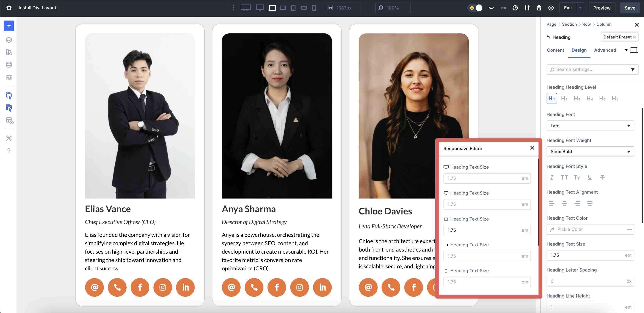This screenshot has height=313, width=644.
Task: Redo the last change
Action: [503, 8]
